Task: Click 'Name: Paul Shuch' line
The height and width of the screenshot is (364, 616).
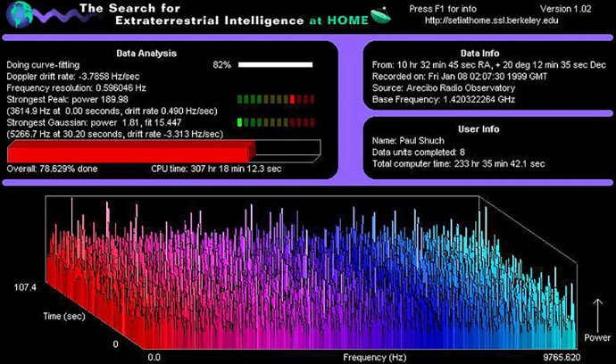Action: pos(408,141)
